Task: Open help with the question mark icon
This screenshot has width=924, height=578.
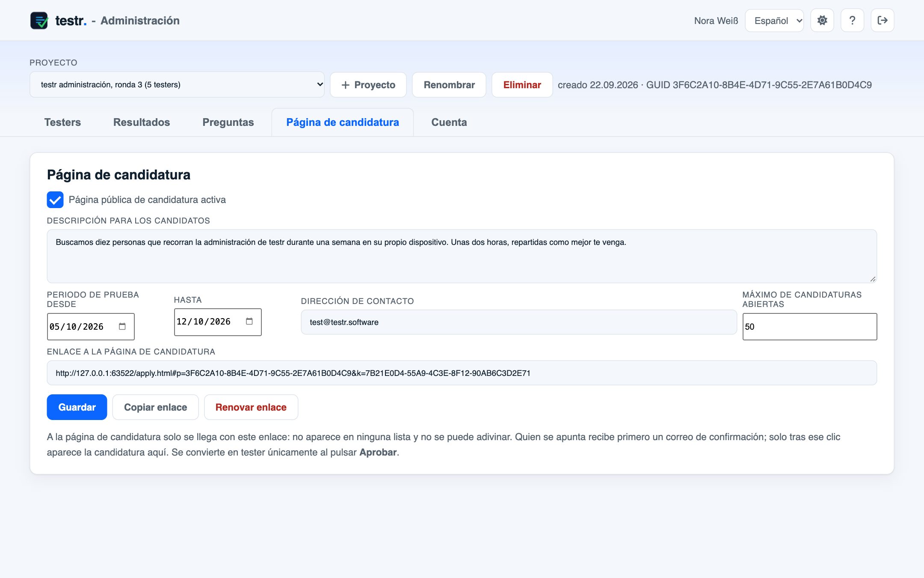Action: tap(852, 21)
